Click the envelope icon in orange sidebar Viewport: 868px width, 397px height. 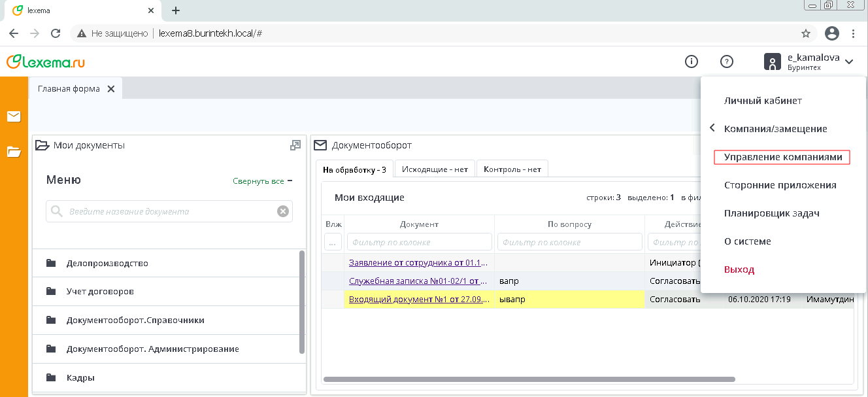point(14,116)
